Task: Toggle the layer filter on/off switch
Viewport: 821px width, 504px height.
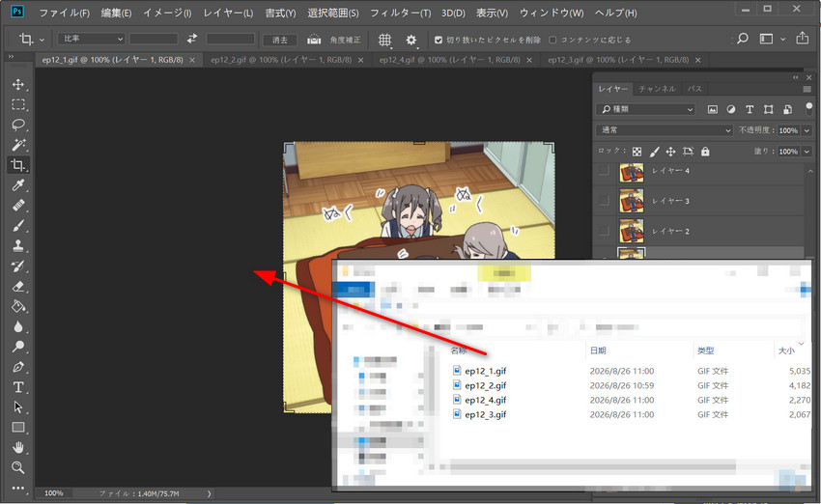Action: 809,109
